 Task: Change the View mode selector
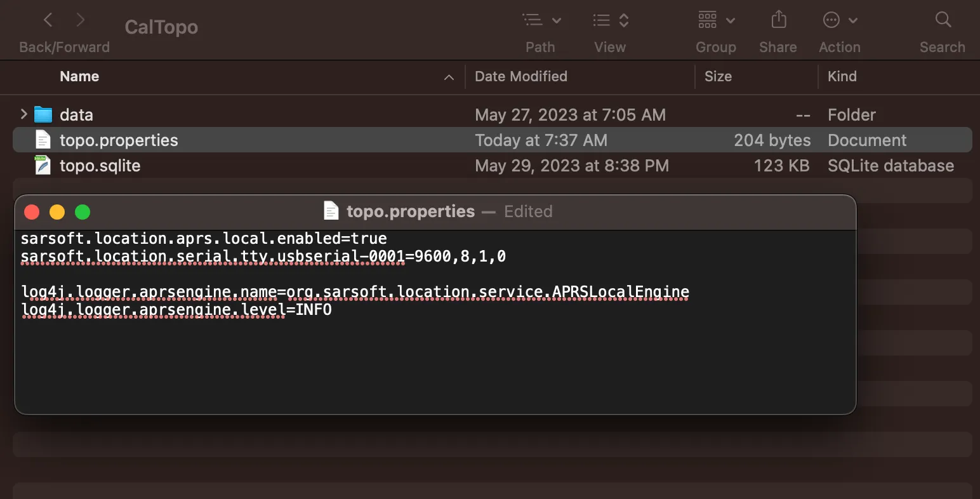pos(610,20)
